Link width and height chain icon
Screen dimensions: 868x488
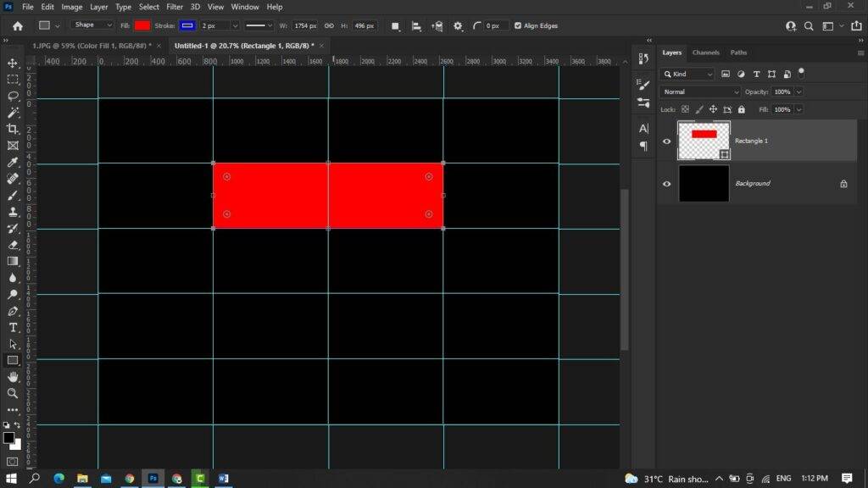(x=330, y=26)
